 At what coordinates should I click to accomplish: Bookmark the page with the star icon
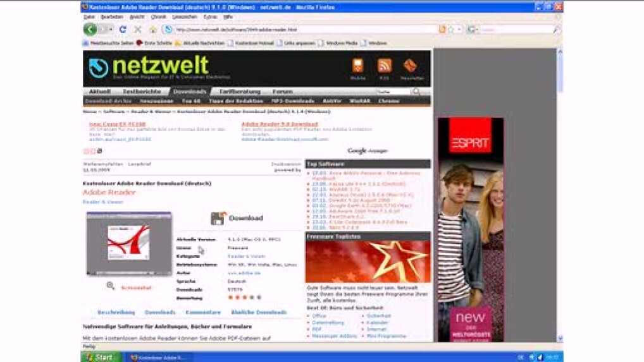450,30
